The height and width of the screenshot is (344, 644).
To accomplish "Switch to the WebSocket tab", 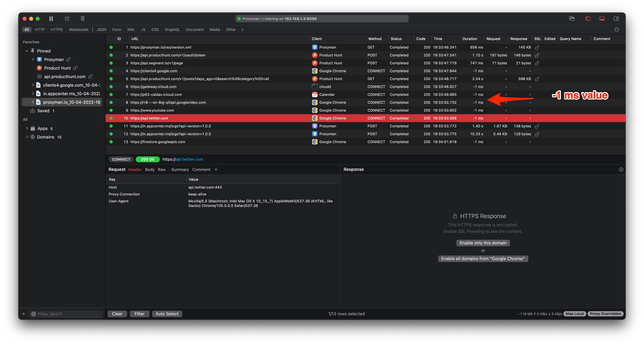I will point(78,29).
